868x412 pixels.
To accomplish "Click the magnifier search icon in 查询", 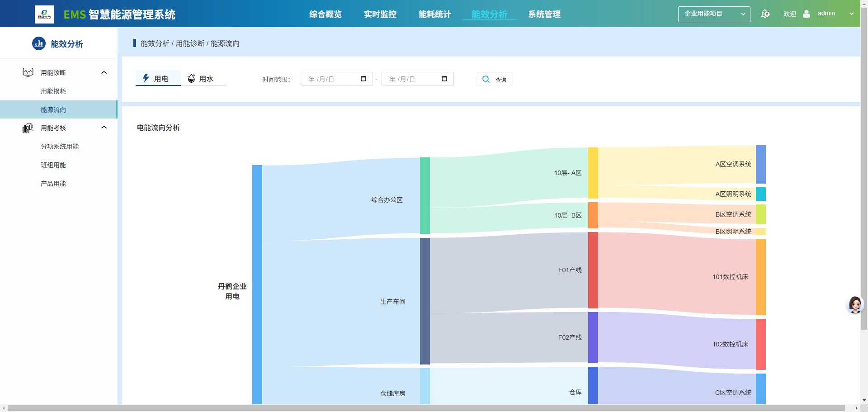I will [486, 79].
